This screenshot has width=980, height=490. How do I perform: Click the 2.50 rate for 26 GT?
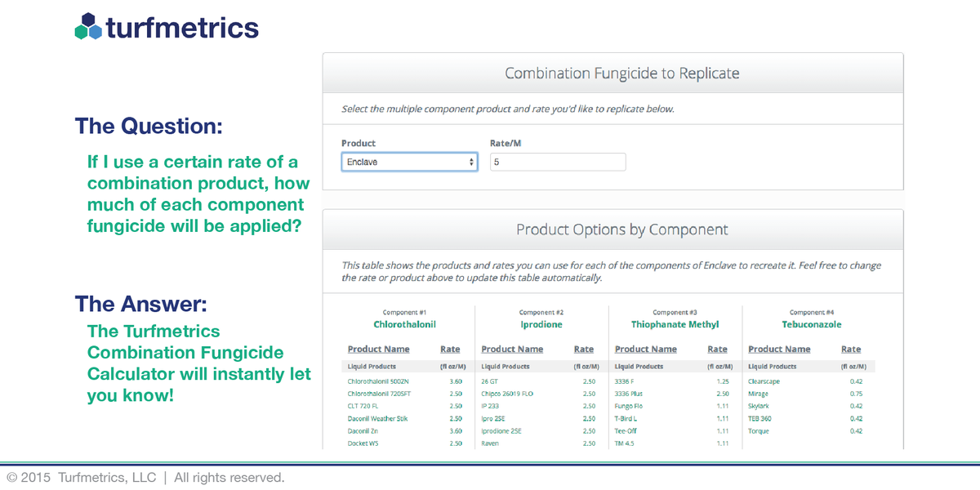click(589, 381)
